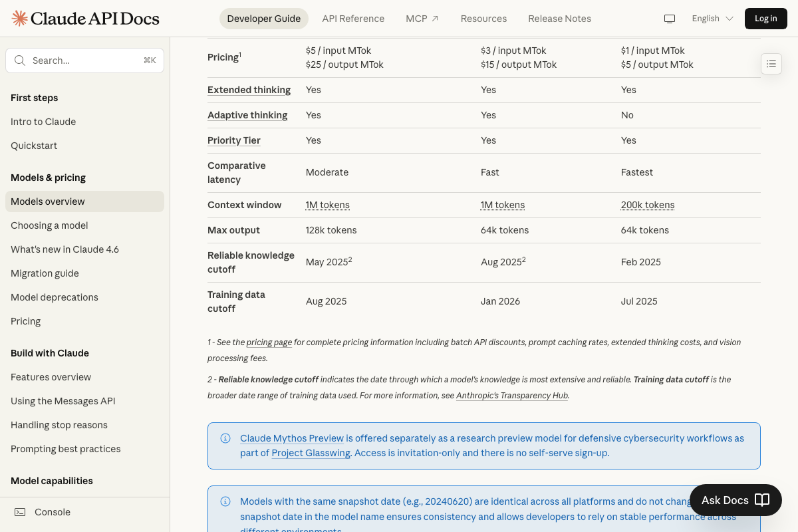Click the 'Aug 2025' training data cutoff cell
The image size is (798, 532).
pyautogui.click(x=327, y=301)
